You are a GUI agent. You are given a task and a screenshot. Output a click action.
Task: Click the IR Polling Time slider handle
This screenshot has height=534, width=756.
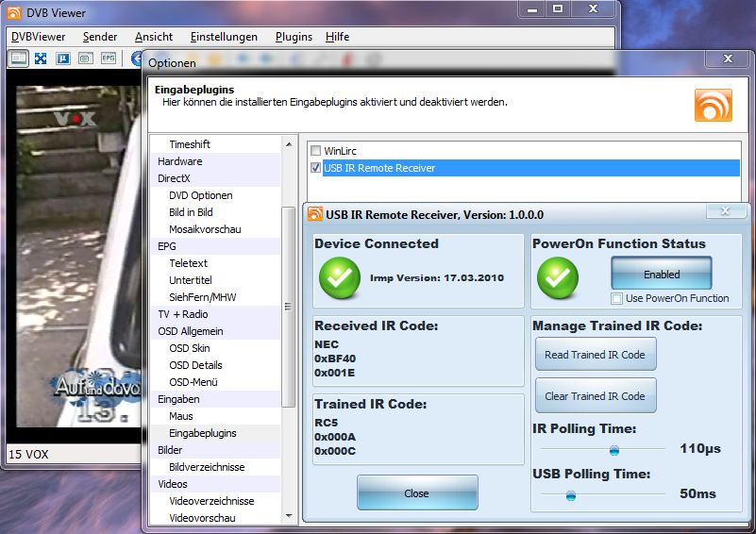(x=613, y=450)
